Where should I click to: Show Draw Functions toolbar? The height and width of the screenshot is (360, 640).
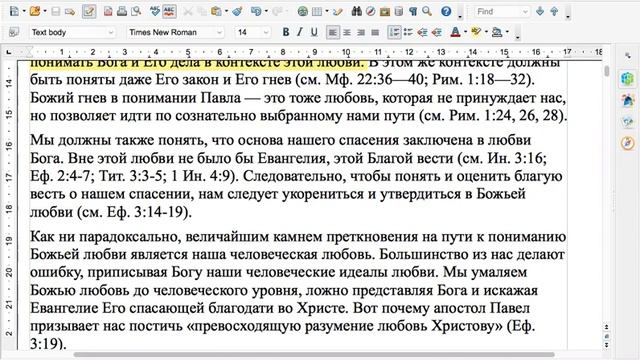point(338,11)
